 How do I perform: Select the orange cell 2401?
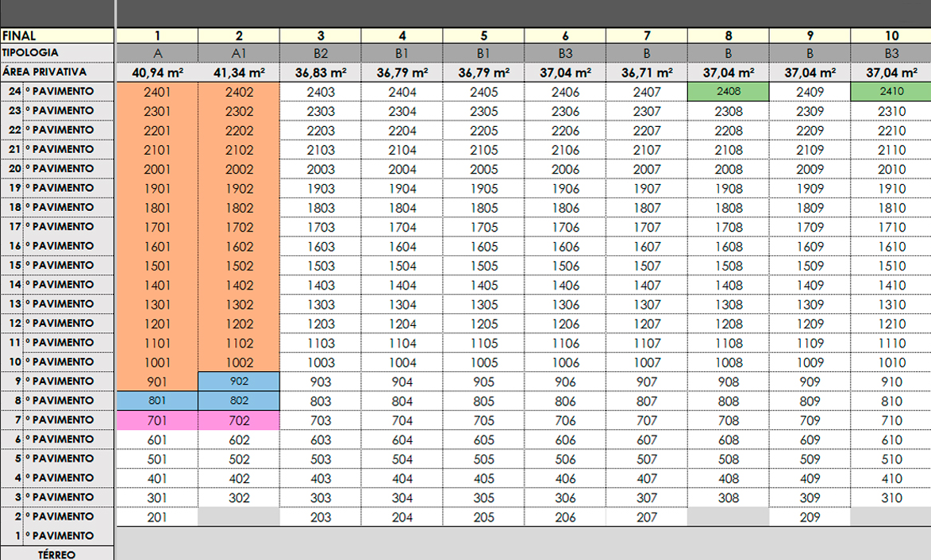(157, 91)
